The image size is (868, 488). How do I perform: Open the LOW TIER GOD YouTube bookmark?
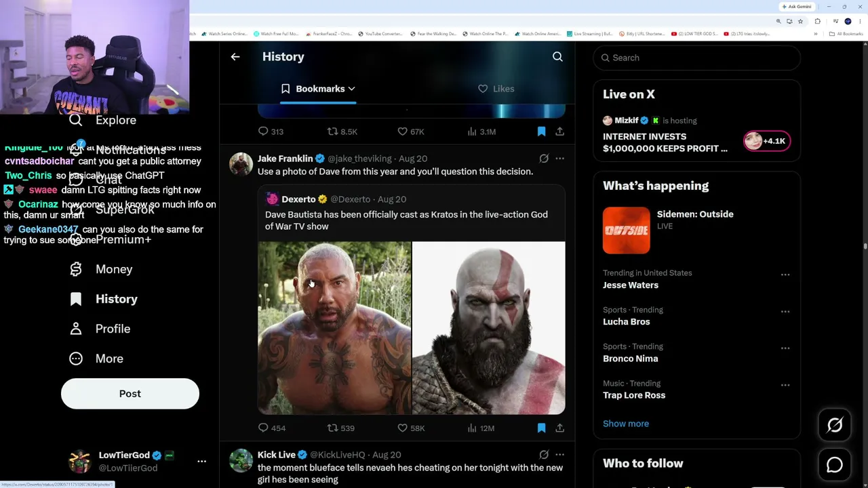[694, 34]
